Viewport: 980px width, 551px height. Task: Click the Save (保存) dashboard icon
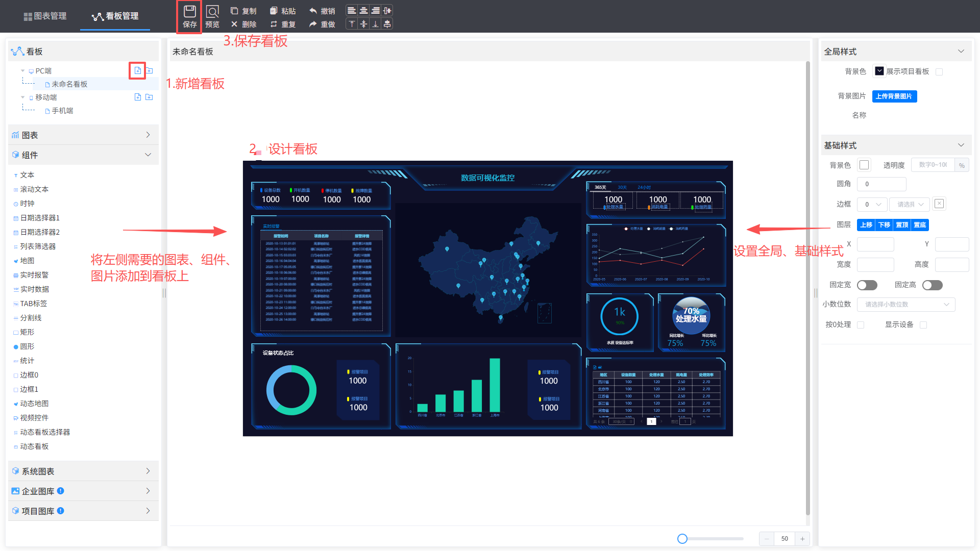[189, 16]
